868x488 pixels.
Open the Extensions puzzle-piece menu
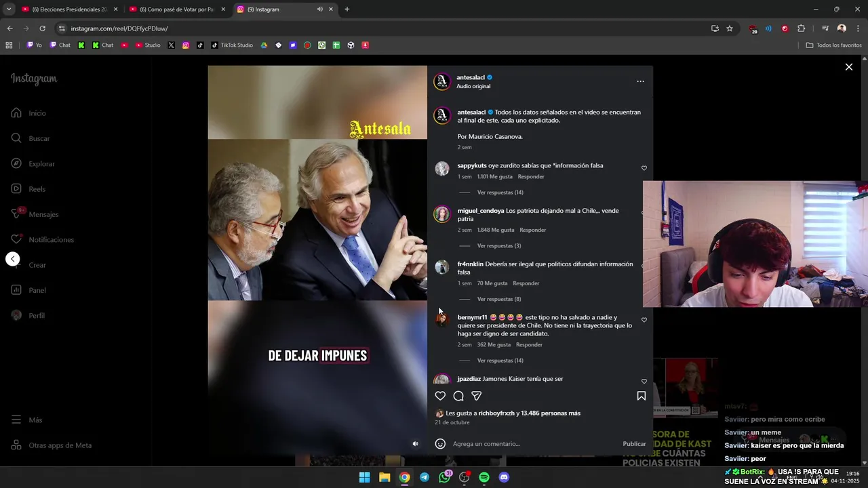click(x=801, y=28)
